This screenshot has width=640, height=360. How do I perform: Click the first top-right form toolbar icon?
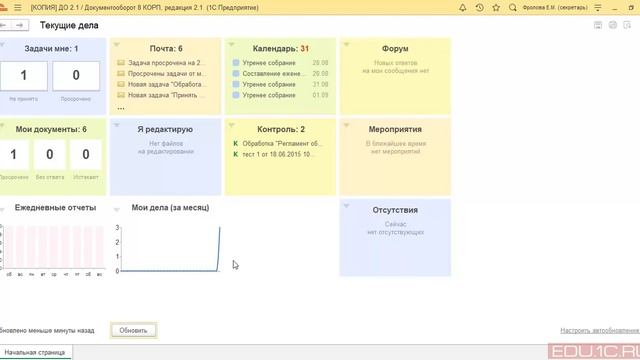tap(598, 25)
